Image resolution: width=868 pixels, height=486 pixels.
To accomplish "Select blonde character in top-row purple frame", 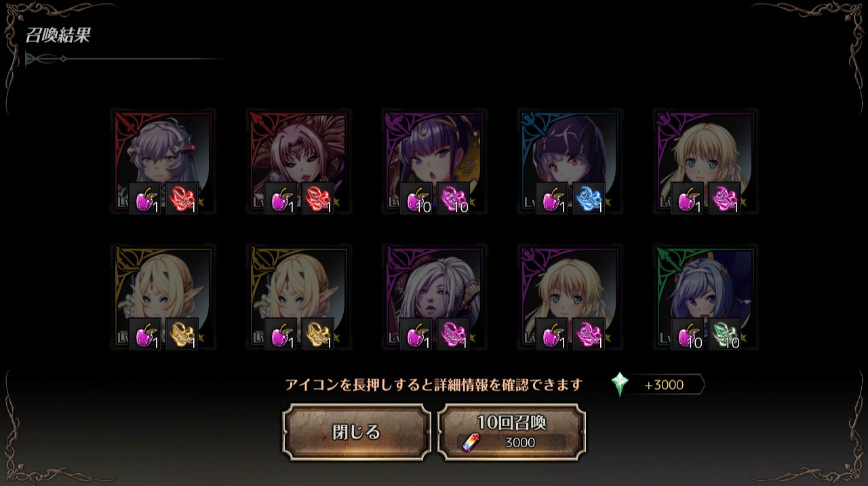I will tap(705, 162).
